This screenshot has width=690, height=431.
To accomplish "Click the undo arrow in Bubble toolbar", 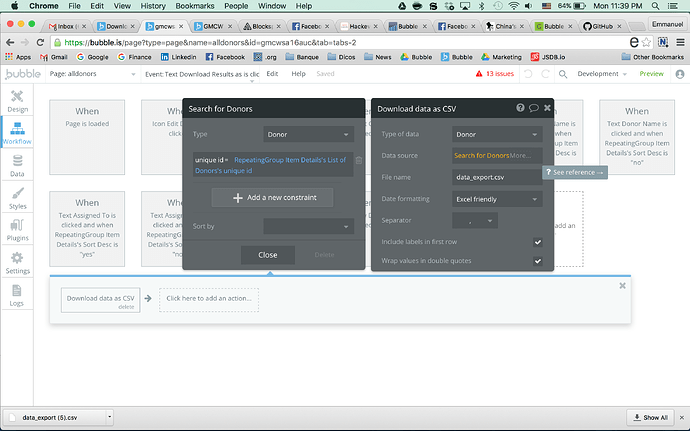I will 528,74.
